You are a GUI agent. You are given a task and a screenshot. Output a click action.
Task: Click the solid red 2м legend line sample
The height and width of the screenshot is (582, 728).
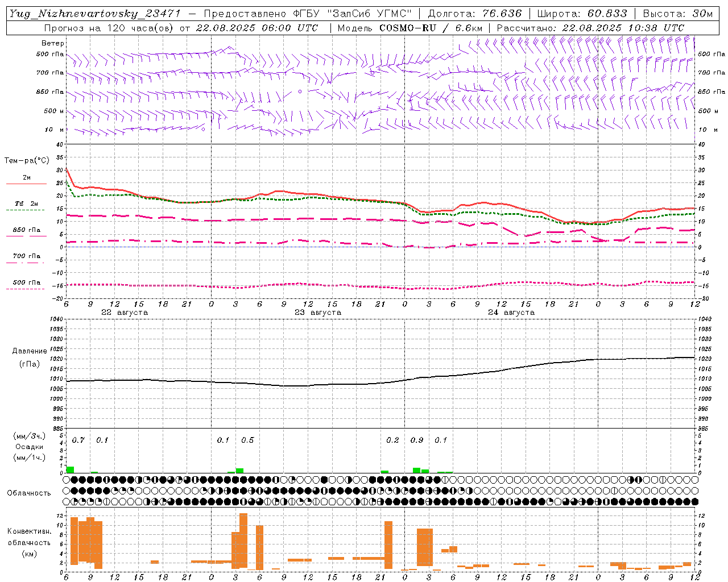pyautogui.click(x=26, y=184)
